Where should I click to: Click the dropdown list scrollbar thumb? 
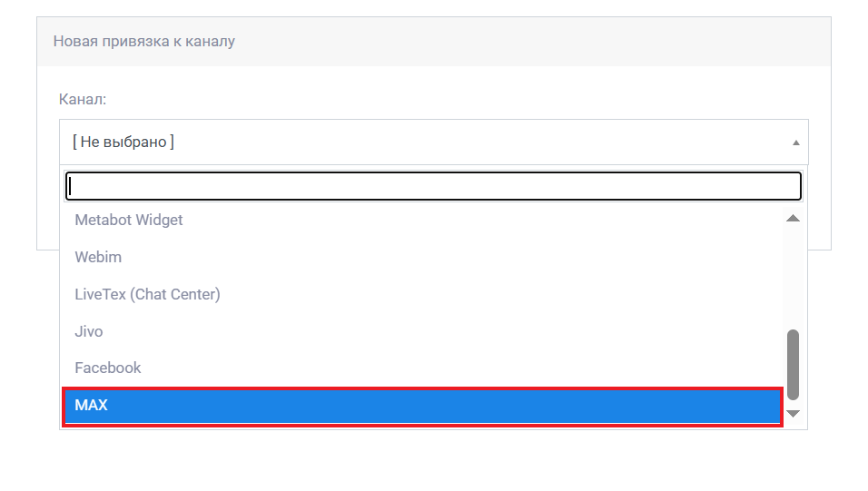(793, 364)
